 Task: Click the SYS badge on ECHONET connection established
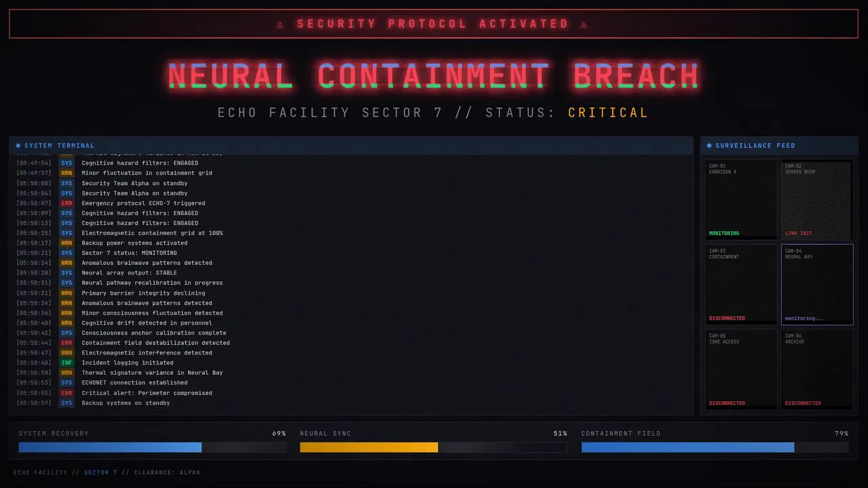coord(66,383)
